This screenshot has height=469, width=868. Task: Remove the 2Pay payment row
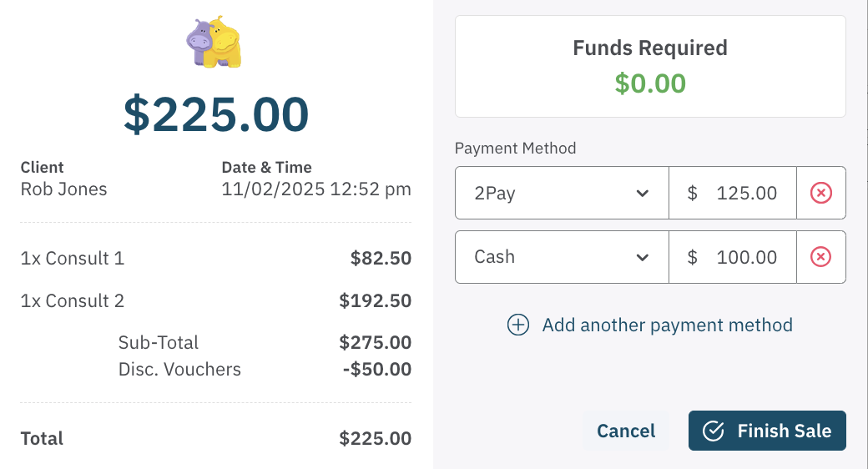(821, 194)
